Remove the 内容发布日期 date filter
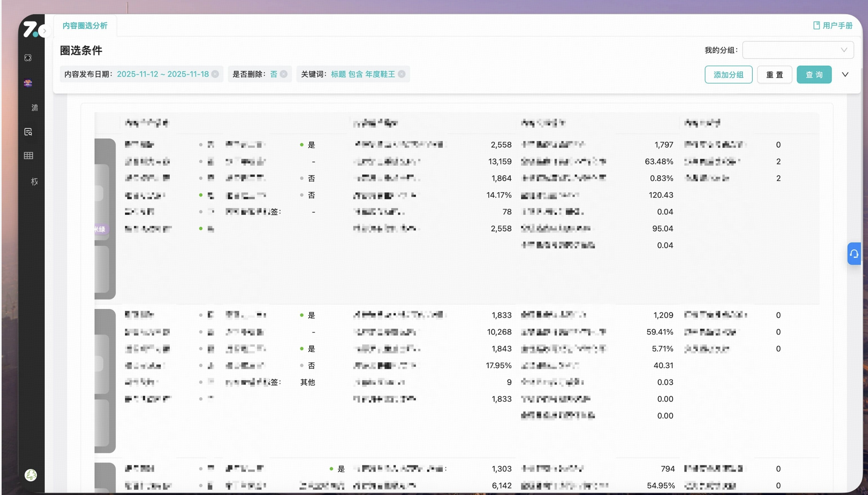The width and height of the screenshot is (868, 495). pos(215,74)
